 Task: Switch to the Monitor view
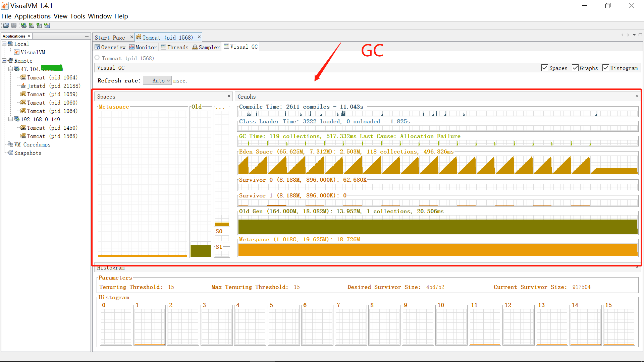point(143,47)
